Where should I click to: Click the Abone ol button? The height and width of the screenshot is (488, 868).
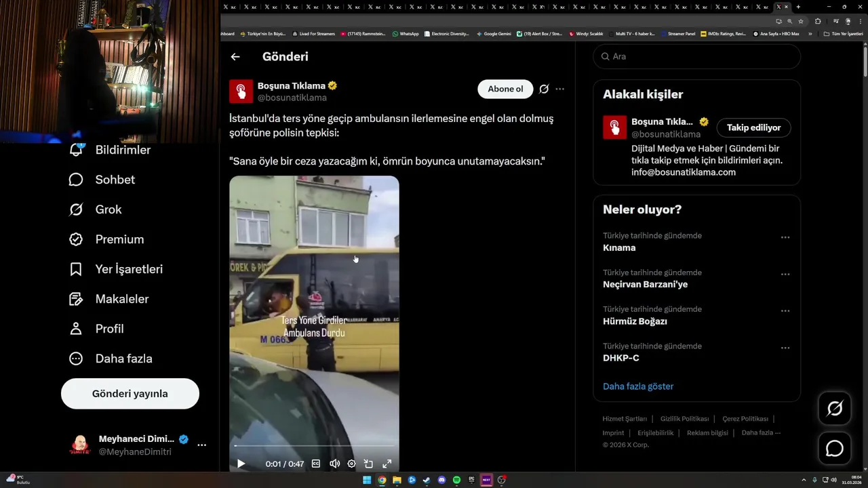pos(505,89)
